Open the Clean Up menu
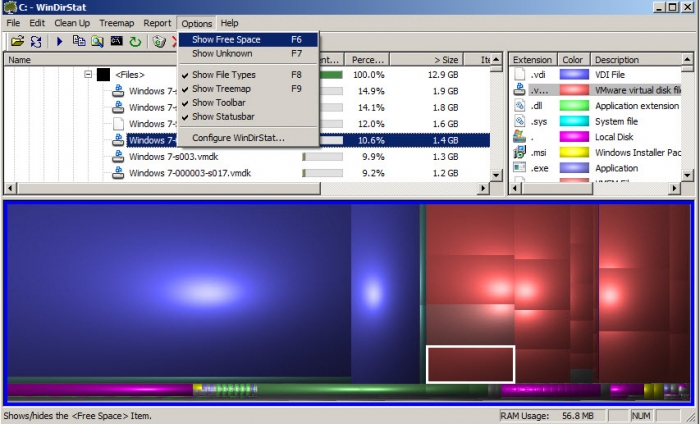Image resolution: width=700 pixels, height=424 pixels. [72, 23]
